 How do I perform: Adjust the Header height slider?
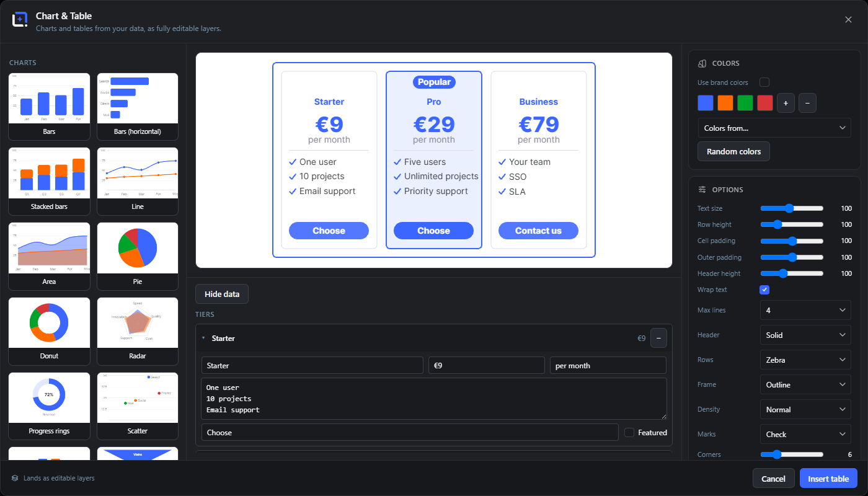click(792, 273)
